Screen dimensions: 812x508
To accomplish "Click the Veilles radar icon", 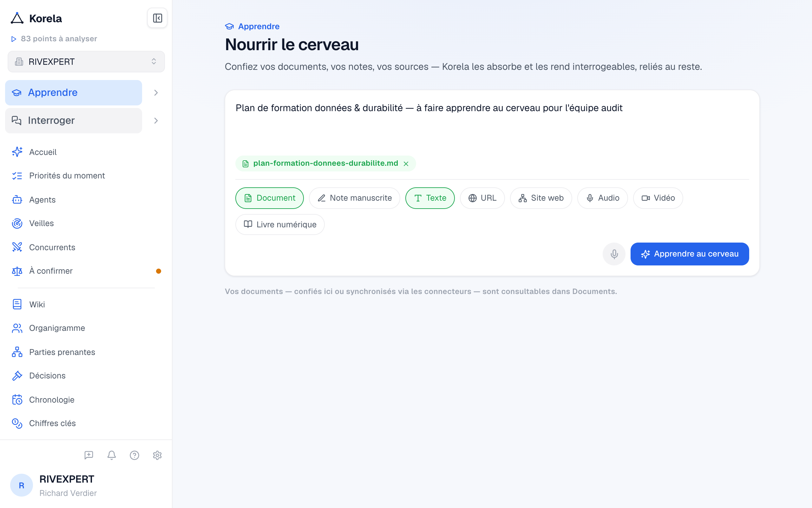I will click(x=17, y=224).
